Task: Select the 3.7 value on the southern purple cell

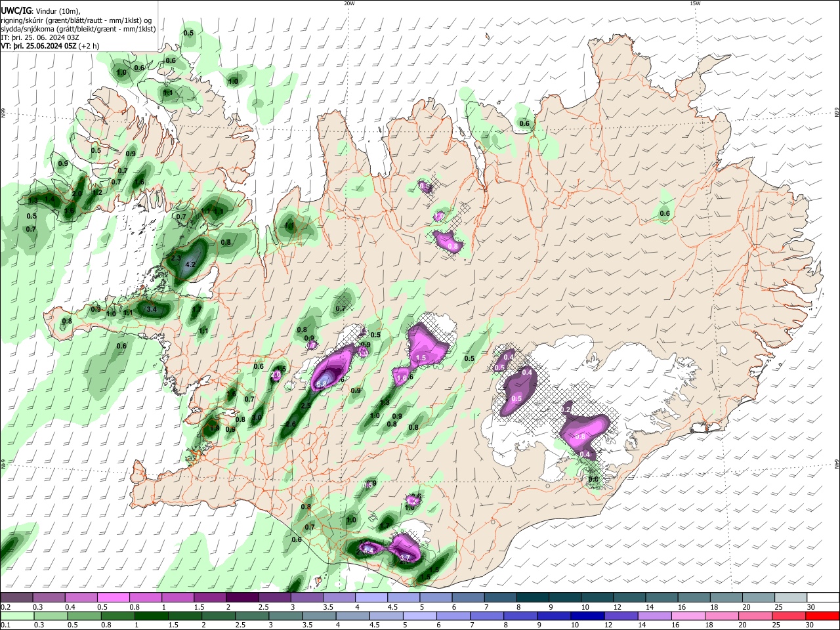Action: point(405,558)
